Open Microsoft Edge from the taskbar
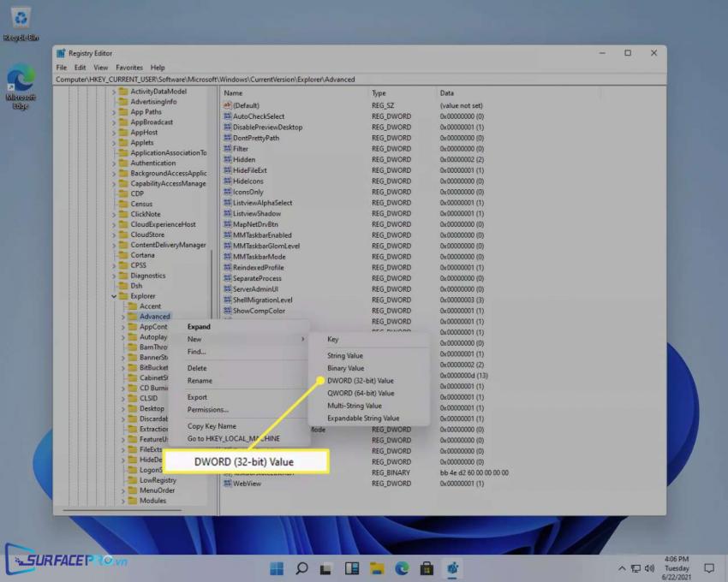 [402, 568]
